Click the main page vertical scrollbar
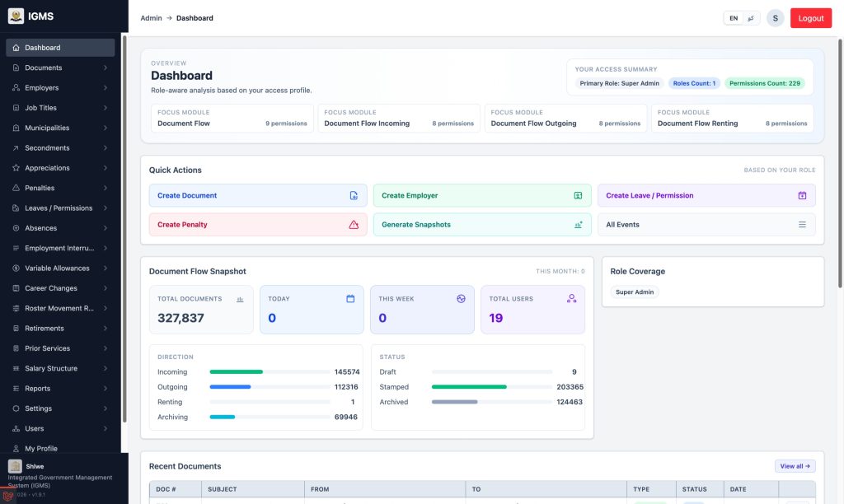Screen dimensions: 844x504 (840, 163)
